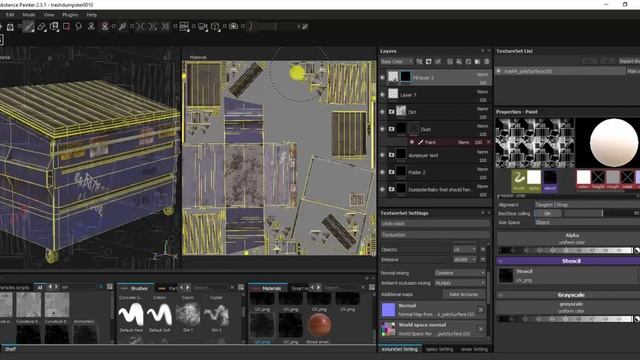Open the Base Color channel dropdown
640x360 pixels.
point(397,62)
